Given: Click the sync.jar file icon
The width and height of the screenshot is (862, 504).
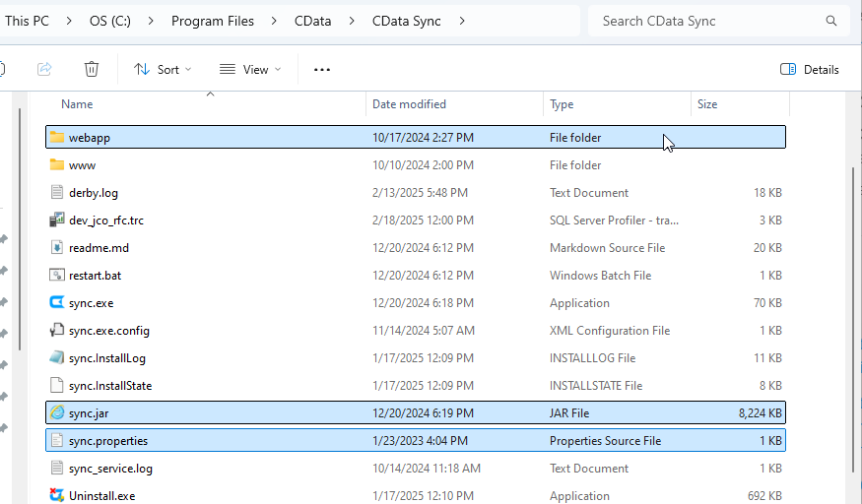Looking at the screenshot, I should pos(57,413).
